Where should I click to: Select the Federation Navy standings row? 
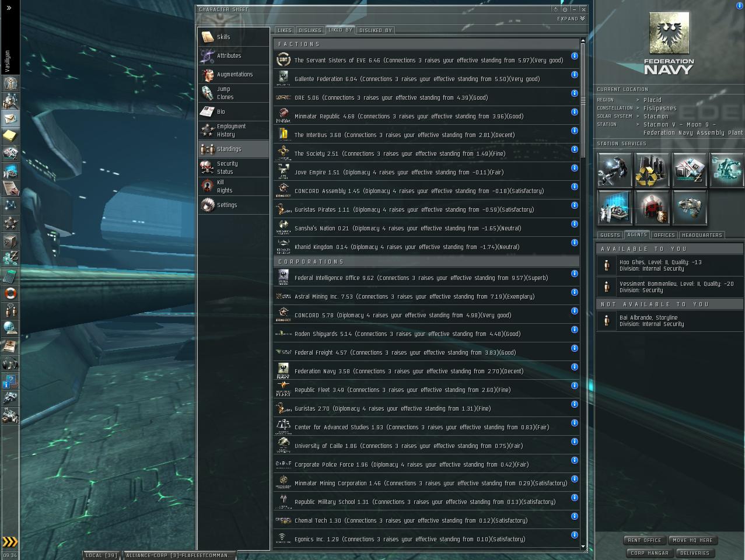click(x=426, y=371)
